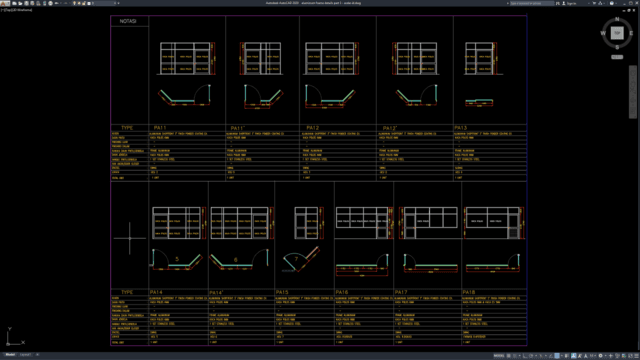The width and height of the screenshot is (640, 360).
Task: Toggle polar tracking in status bar
Action: click(x=531, y=356)
